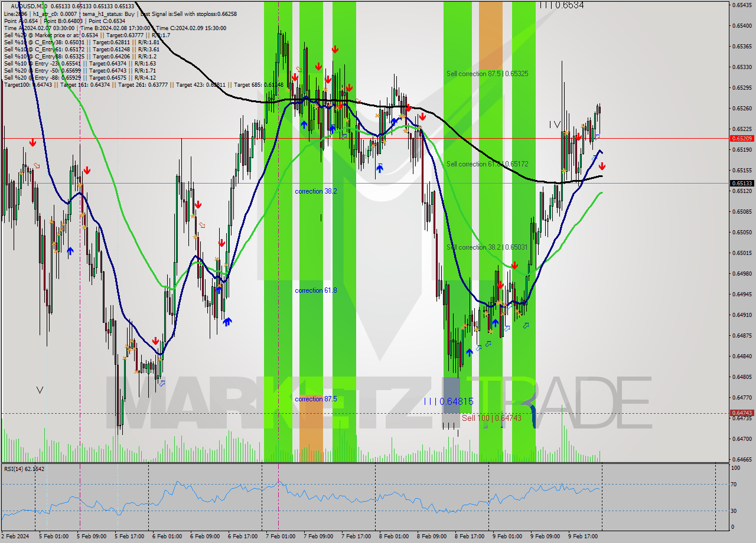Click the 'I I I 0.64815' wave label
The height and width of the screenshot is (543, 756).
[449, 401]
